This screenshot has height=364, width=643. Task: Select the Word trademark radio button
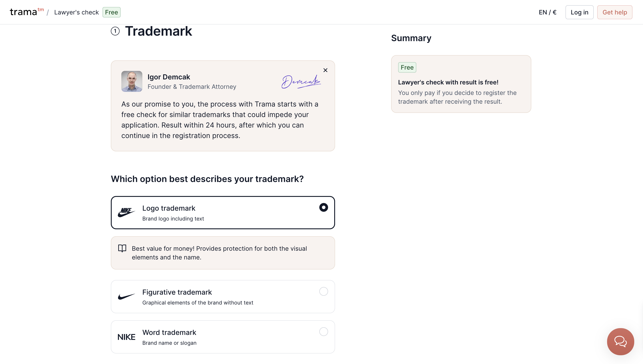pos(324,332)
